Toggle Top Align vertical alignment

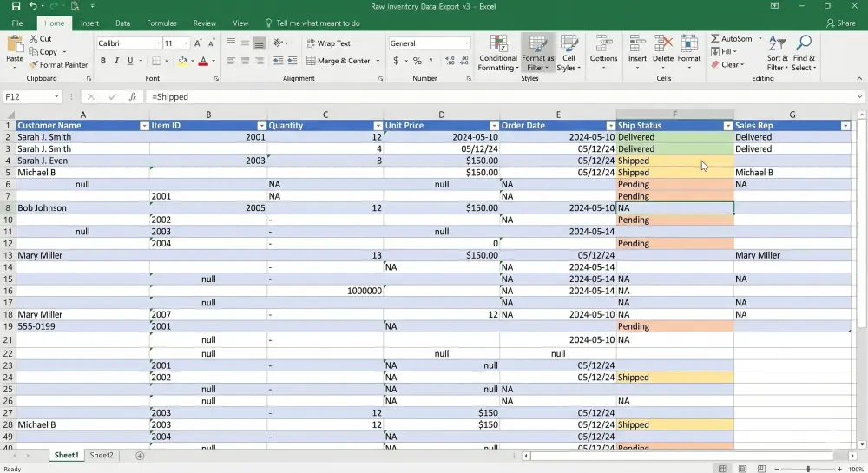pos(231,43)
